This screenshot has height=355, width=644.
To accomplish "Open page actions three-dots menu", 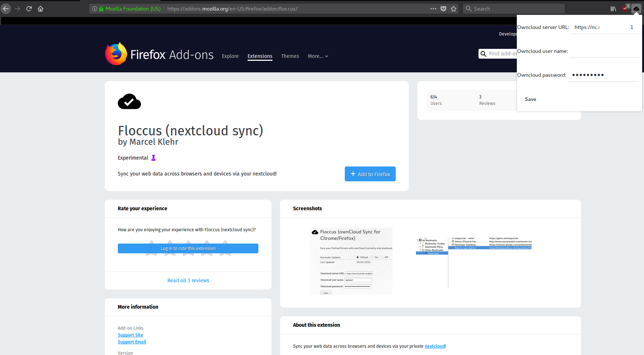I will click(433, 9).
